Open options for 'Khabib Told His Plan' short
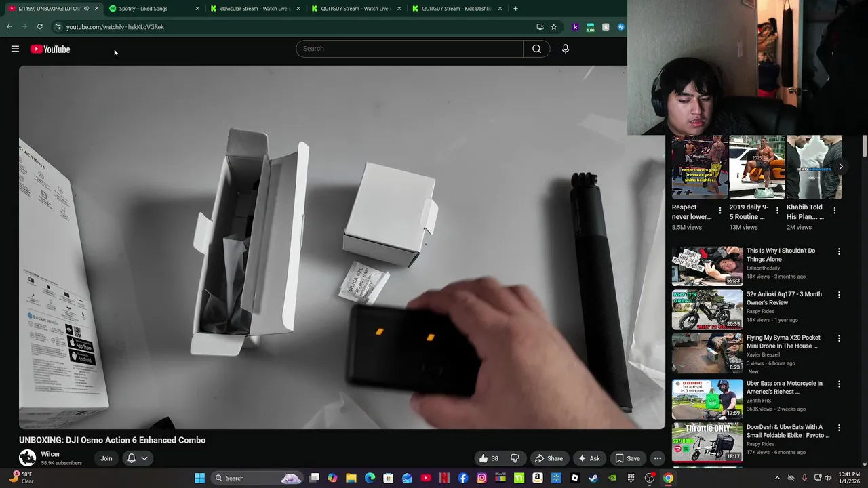868x488 pixels. [835, 211]
